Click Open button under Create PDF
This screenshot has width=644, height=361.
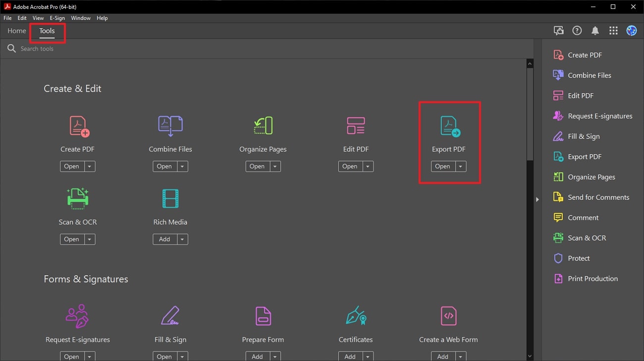(x=72, y=167)
